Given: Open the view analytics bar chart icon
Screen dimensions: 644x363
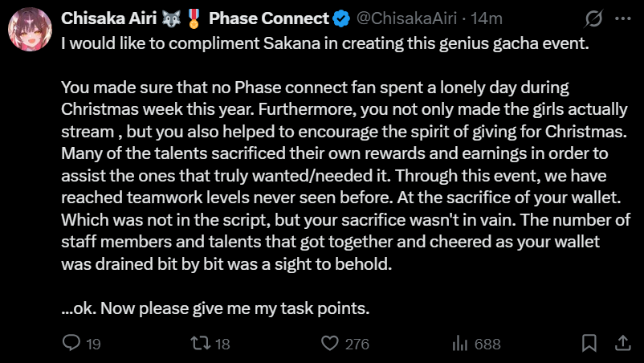Looking at the screenshot, I should point(460,343).
